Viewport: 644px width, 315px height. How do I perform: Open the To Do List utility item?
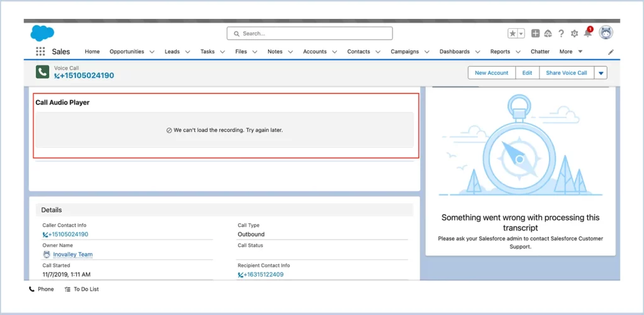point(82,289)
